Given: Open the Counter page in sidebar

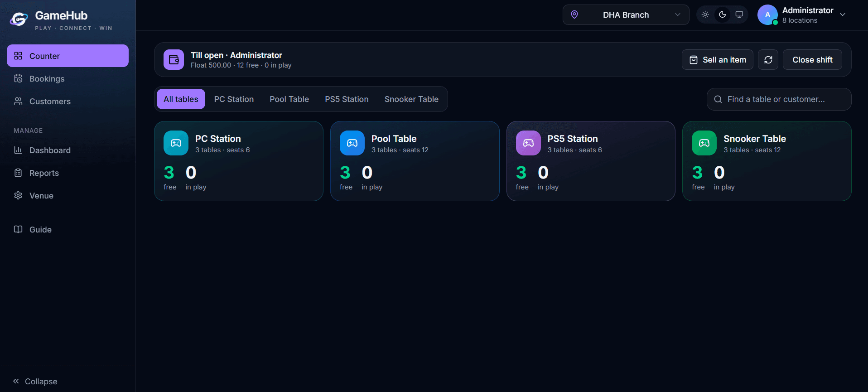Looking at the screenshot, I should coord(68,56).
